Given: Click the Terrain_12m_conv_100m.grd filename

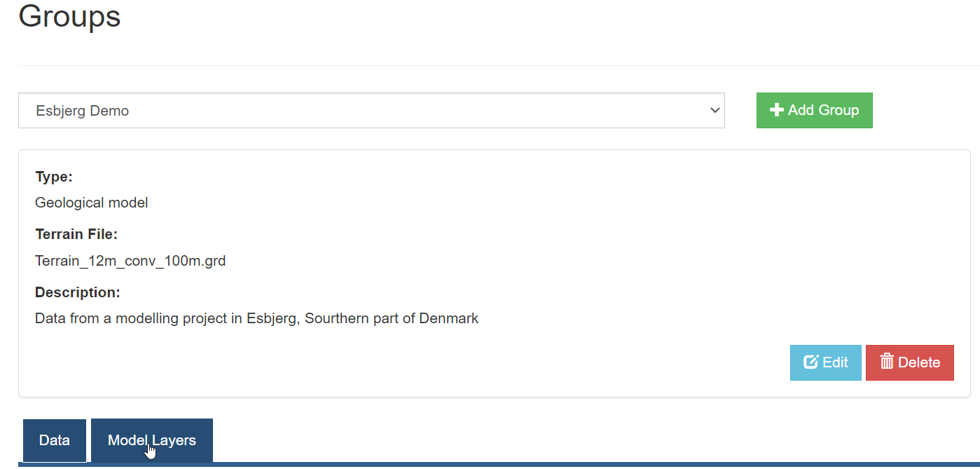Looking at the screenshot, I should 130,261.
